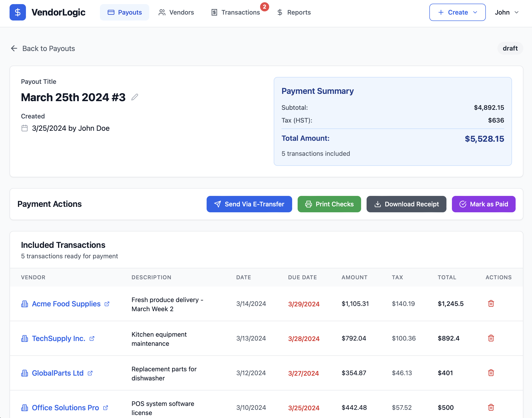532x418 pixels.
Task: Open the TechSupply Inc. vendor link
Action: (59, 339)
